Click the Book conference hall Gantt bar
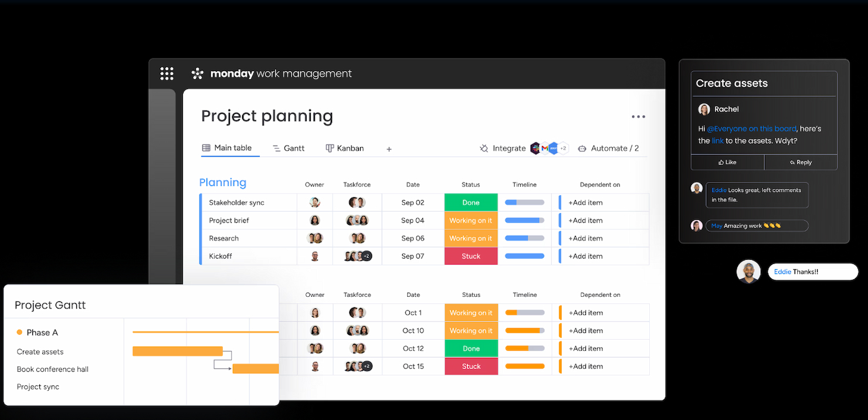The height and width of the screenshot is (420, 868). click(x=256, y=369)
